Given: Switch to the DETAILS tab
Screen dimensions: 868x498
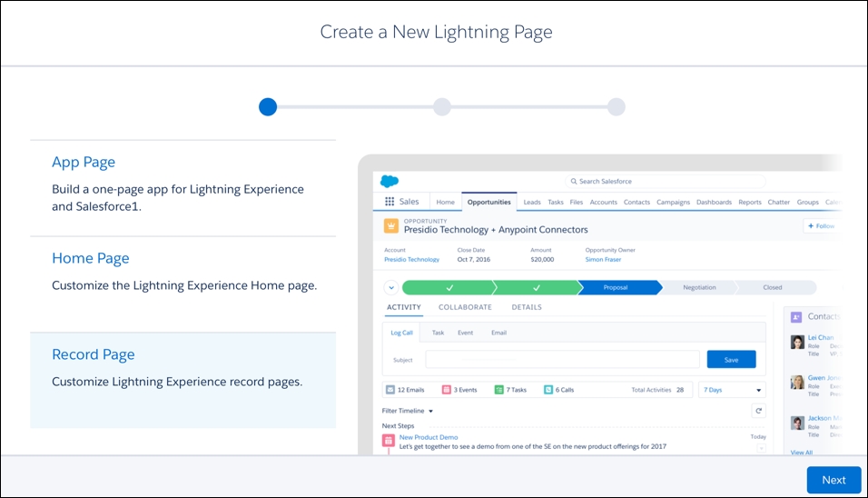Looking at the screenshot, I should click(x=527, y=307).
